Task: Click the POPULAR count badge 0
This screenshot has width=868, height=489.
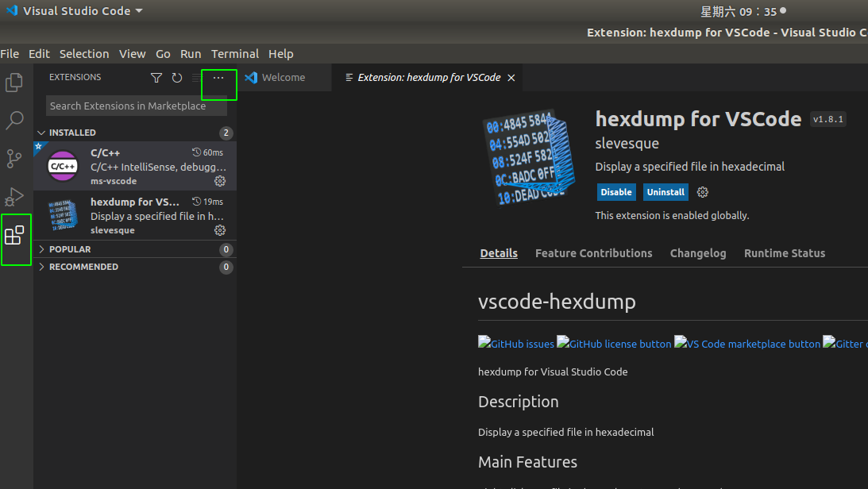Action: coord(226,249)
